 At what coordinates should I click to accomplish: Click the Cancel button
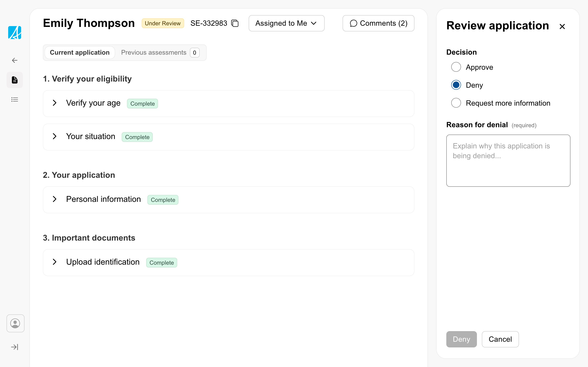[500, 339]
